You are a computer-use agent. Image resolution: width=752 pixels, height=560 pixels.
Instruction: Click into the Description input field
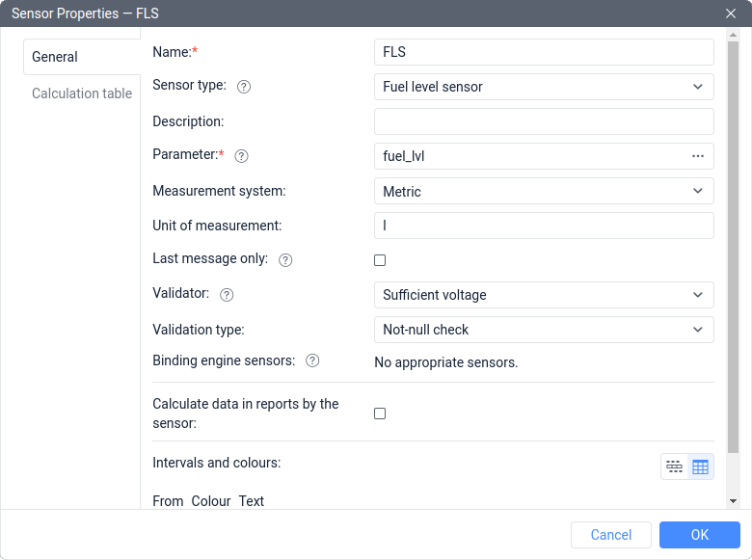pyautogui.click(x=543, y=121)
